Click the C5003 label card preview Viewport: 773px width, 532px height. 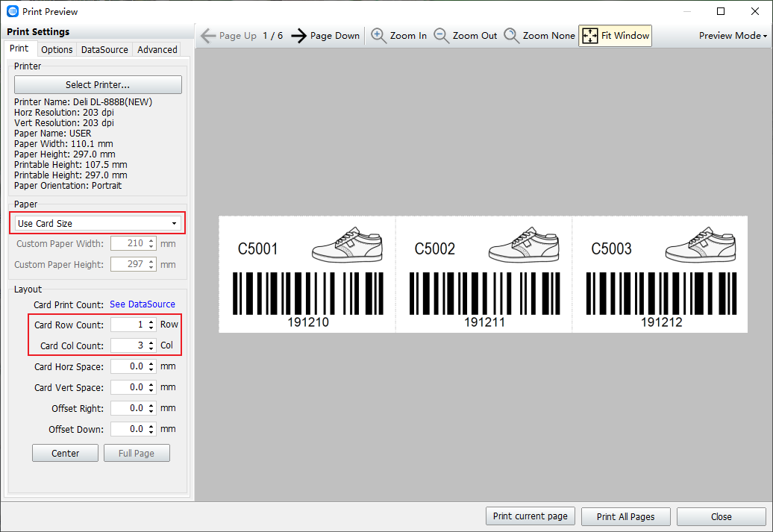click(x=660, y=274)
